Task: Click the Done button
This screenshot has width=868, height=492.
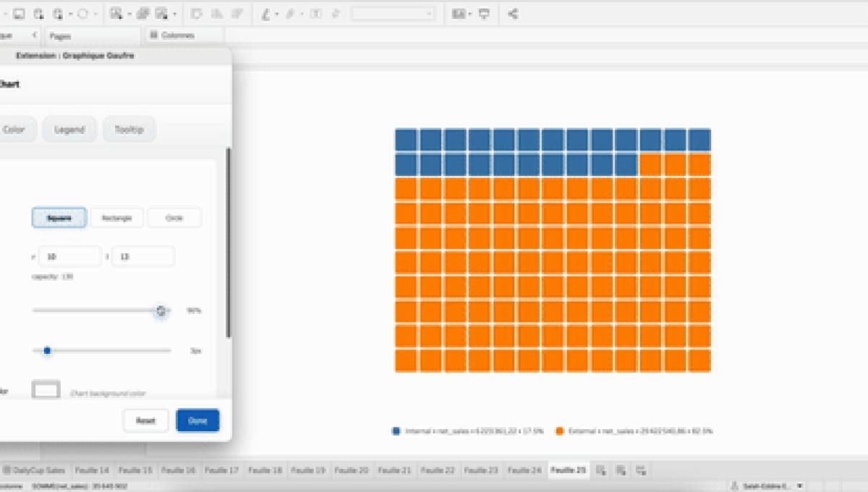Action: [x=197, y=420]
